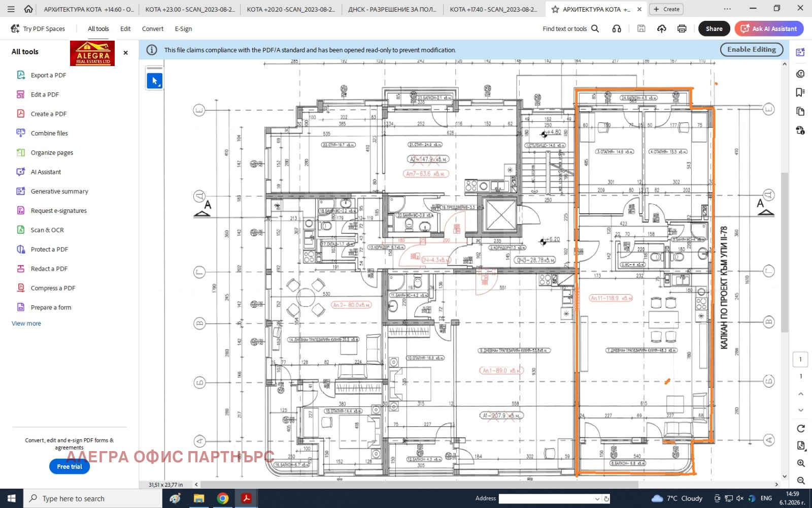Click the vertical scrollbar thumb
This screenshot has height=508, width=812.
pyautogui.click(x=785, y=251)
